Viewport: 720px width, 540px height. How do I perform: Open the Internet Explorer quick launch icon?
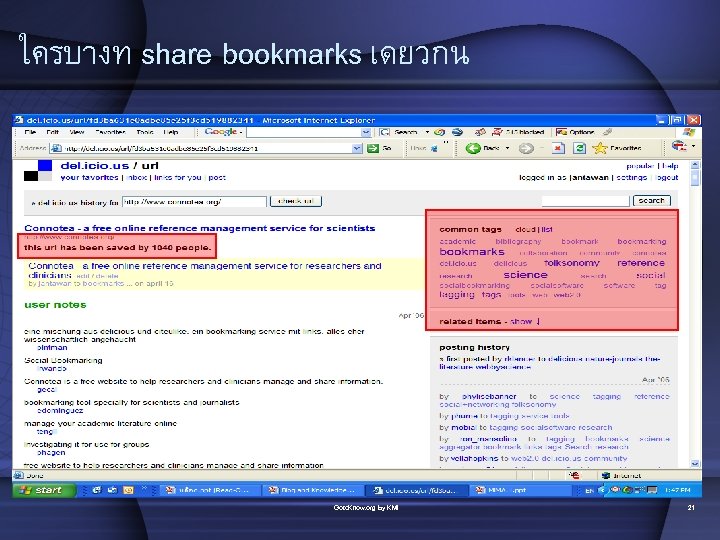96,490
